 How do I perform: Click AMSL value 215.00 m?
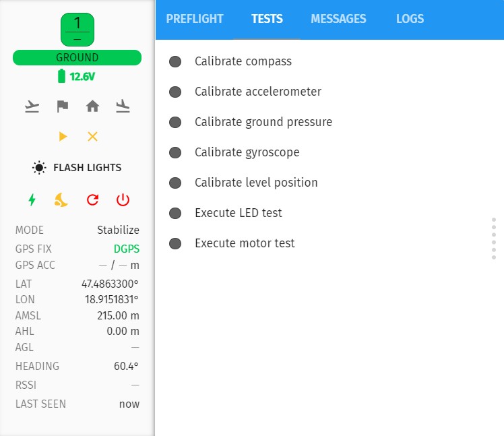[x=118, y=315]
